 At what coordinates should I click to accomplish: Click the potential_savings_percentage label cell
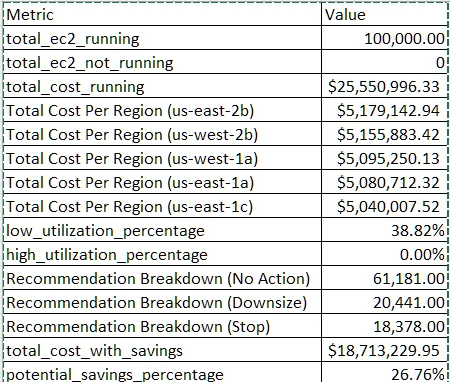pyautogui.click(x=162, y=372)
